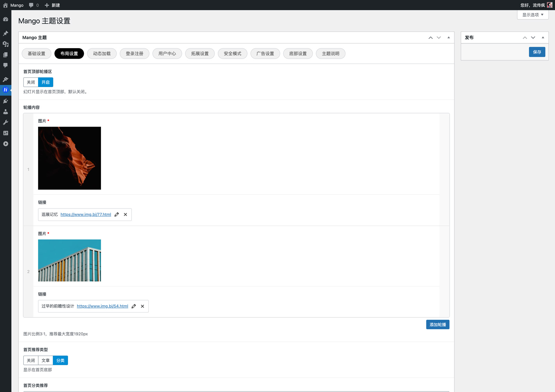Switch to the 安全模式 tab

pos(232,53)
